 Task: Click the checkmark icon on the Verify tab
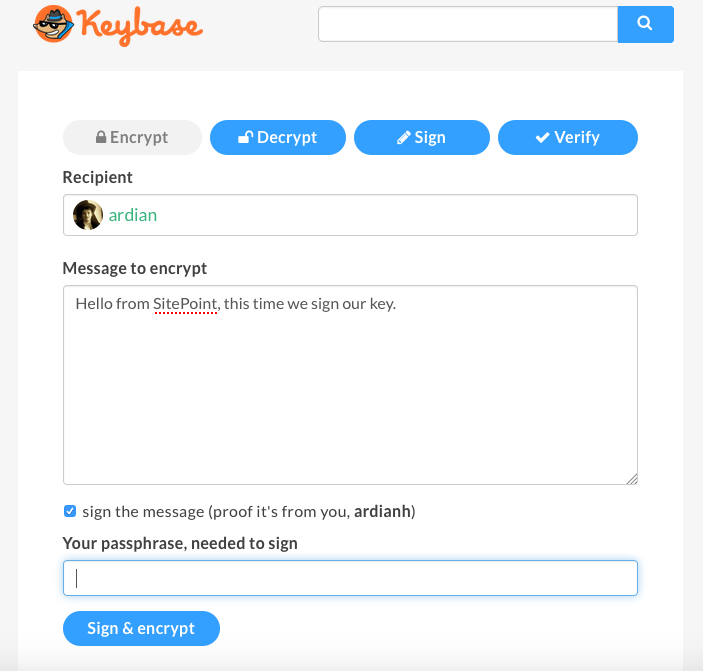point(542,138)
